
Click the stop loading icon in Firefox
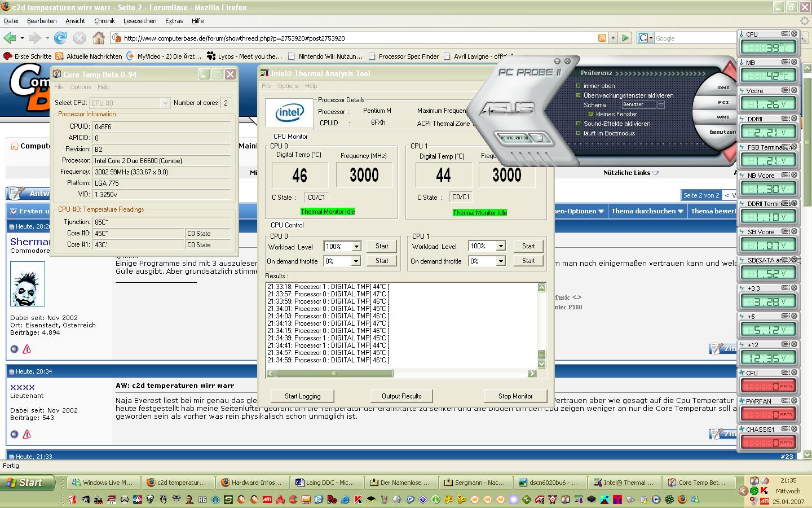[80, 38]
